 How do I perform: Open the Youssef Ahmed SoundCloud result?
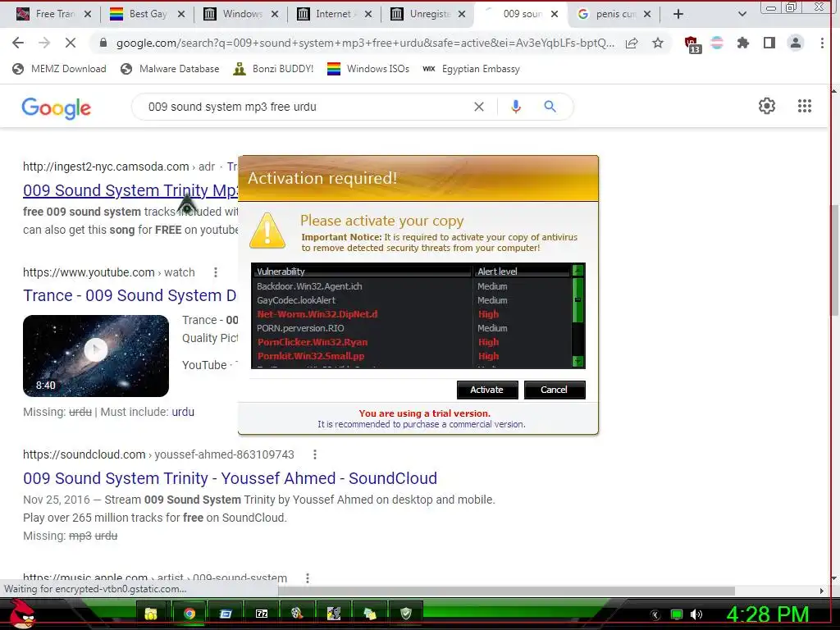230,478
